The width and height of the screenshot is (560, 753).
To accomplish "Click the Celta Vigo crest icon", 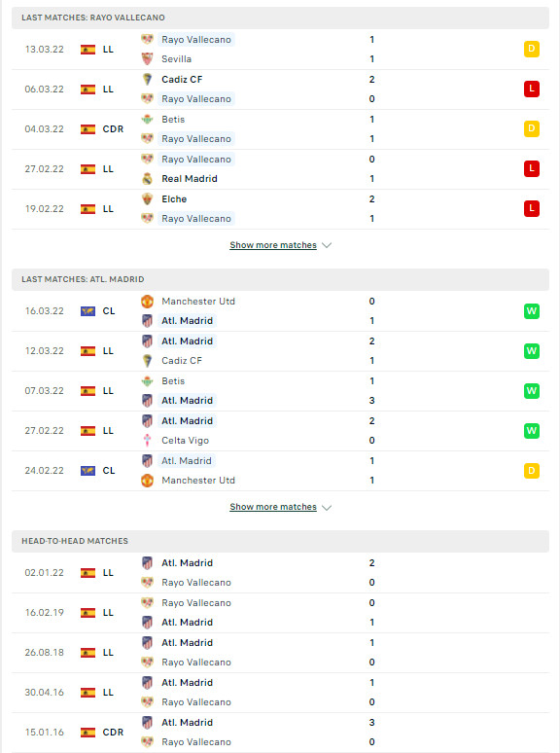I will click(x=148, y=441).
